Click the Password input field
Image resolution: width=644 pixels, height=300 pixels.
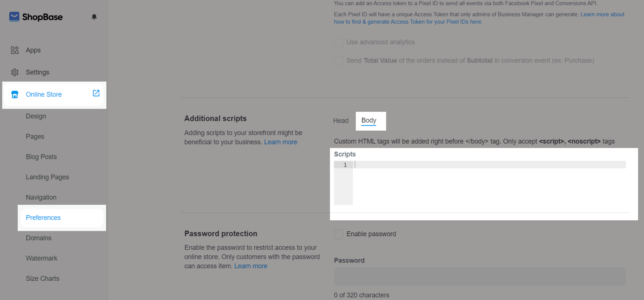click(x=480, y=276)
